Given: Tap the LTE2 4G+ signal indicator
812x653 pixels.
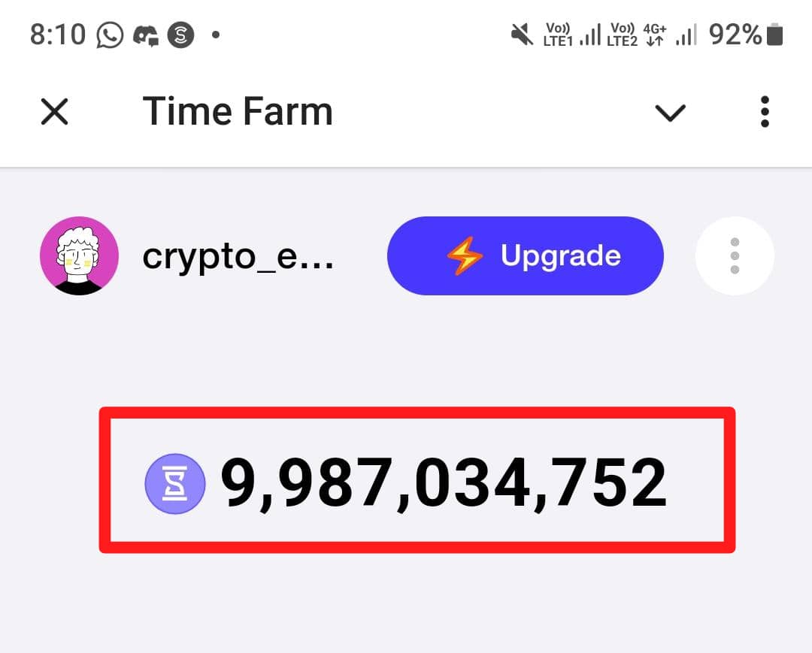Looking at the screenshot, I should pyautogui.click(x=652, y=35).
